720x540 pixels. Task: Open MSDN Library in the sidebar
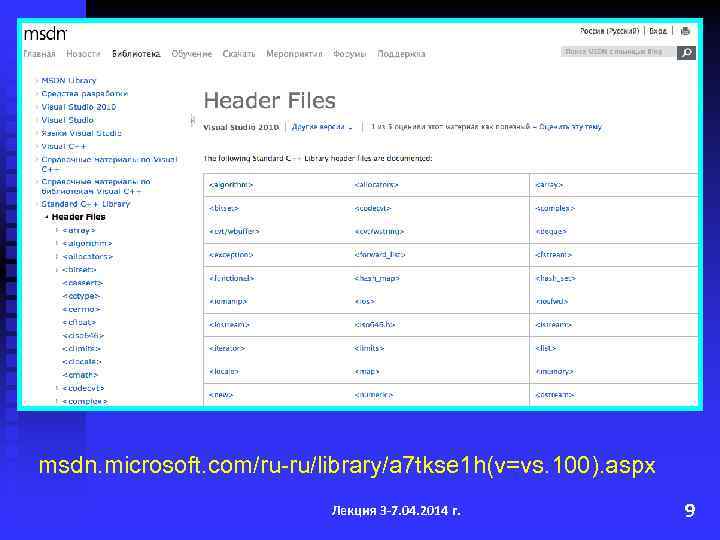(x=68, y=80)
